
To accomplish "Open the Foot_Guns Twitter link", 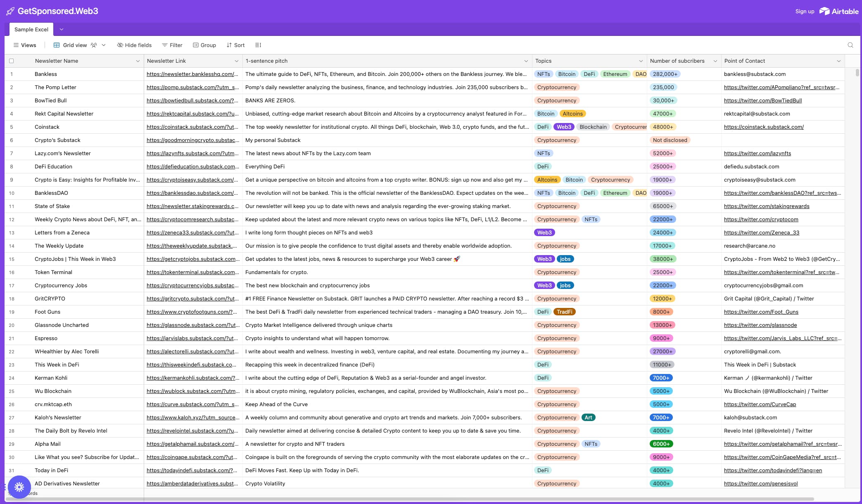I will click(761, 312).
